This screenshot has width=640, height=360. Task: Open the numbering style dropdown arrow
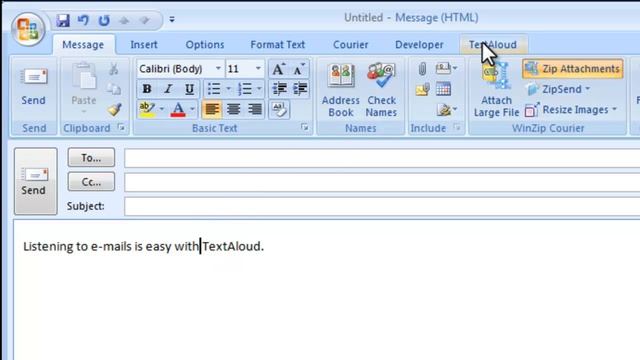point(259,89)
